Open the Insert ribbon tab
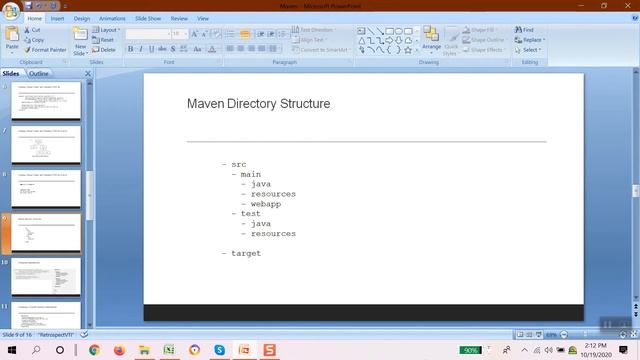640x360 pixels. [x=57, y=18]
